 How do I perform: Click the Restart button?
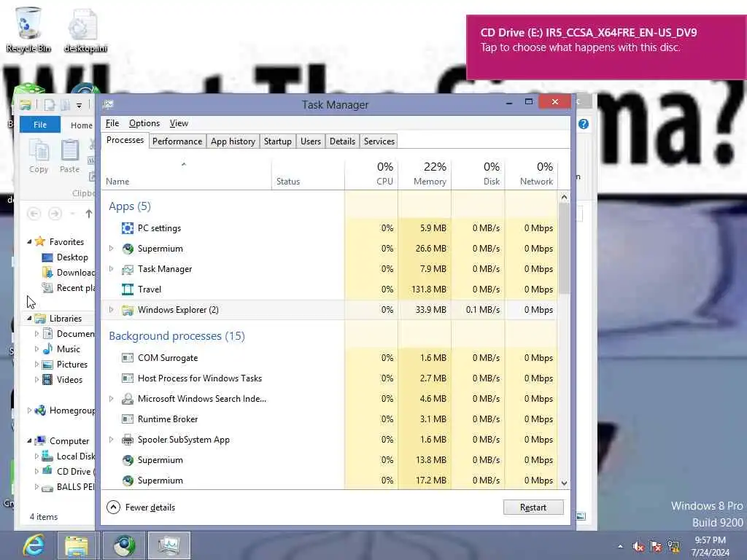533,507
